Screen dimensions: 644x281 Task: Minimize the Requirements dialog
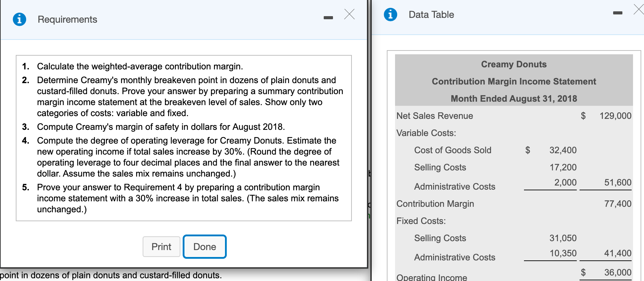[x=328, y=18]
